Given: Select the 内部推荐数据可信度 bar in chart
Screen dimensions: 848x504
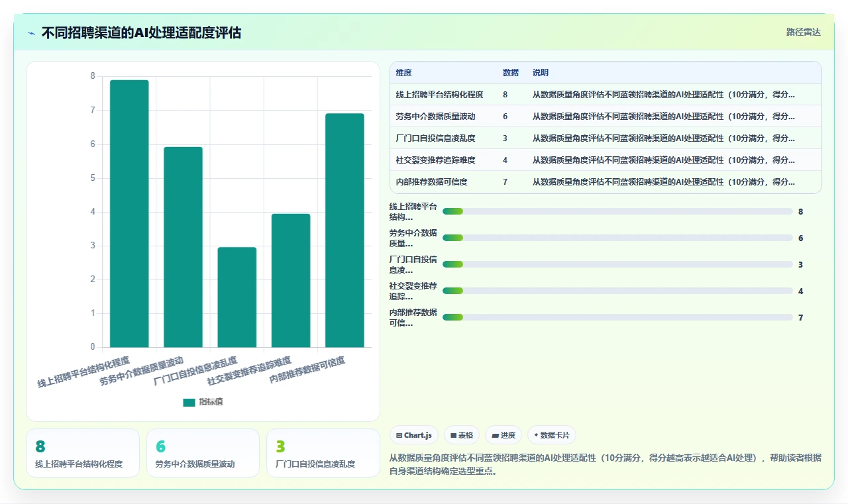Looking at the screenshot, I should (344, 230).
